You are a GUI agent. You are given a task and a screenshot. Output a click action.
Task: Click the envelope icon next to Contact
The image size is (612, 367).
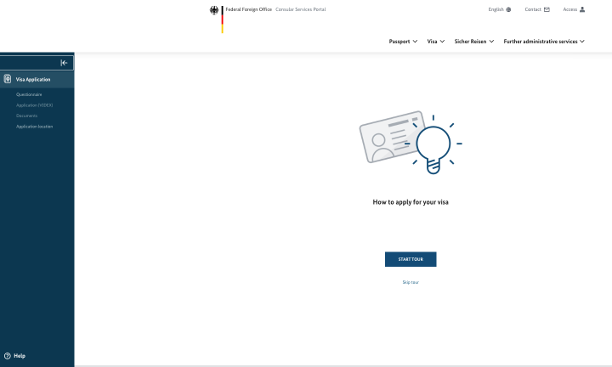coord(547,9)
